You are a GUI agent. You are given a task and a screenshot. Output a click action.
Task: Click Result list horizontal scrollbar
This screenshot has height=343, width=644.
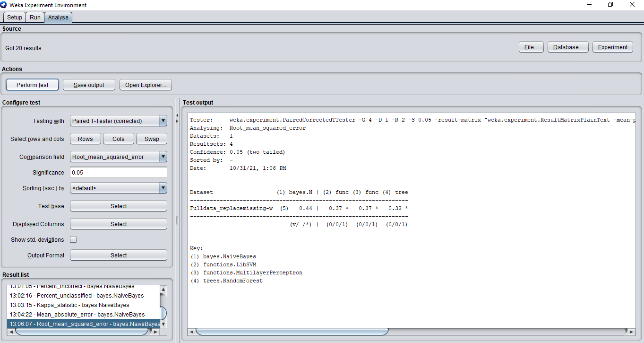(81, 332)
